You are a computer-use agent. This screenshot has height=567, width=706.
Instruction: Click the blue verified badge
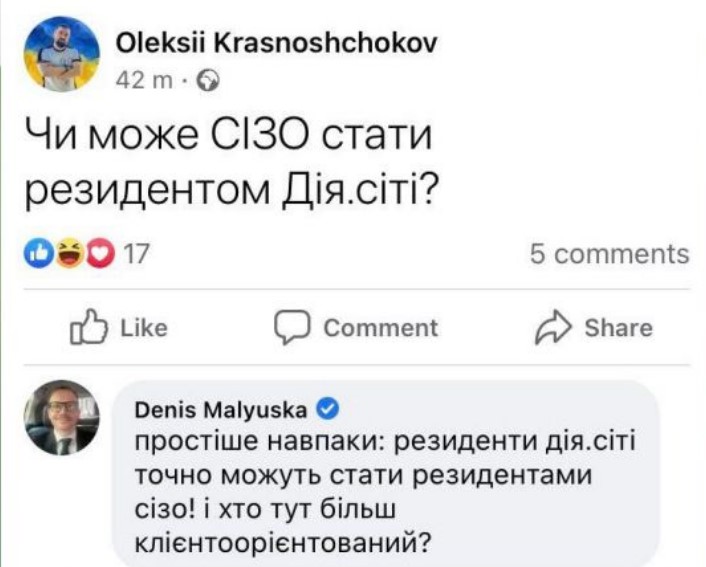click(x=328, y=410)
